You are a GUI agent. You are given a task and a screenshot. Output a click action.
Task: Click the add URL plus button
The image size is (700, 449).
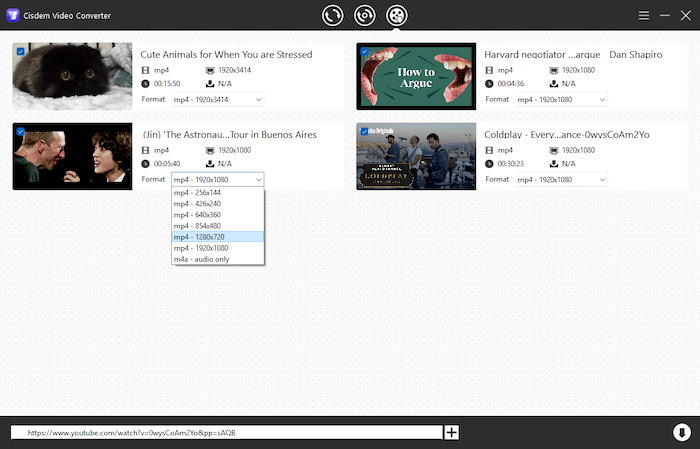[x=451, y=432]
